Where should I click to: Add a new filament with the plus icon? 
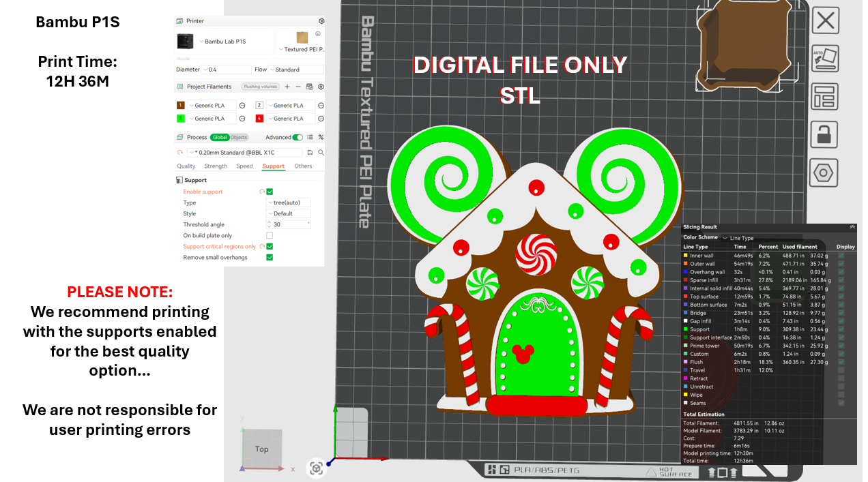[x=287, y=86]
